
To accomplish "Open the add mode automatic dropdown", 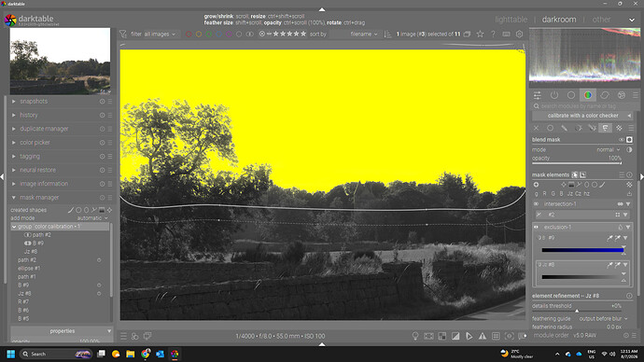I will coord(92,218).
